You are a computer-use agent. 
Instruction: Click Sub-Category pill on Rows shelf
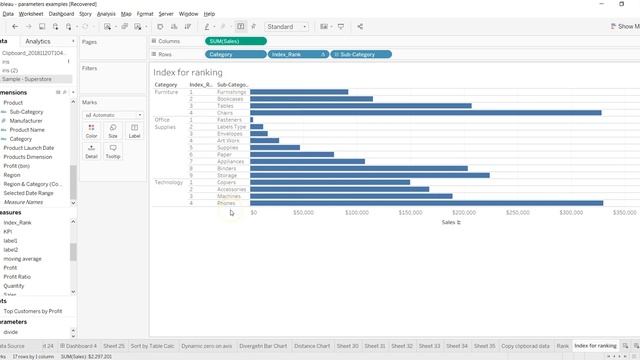tap(361, 54)
